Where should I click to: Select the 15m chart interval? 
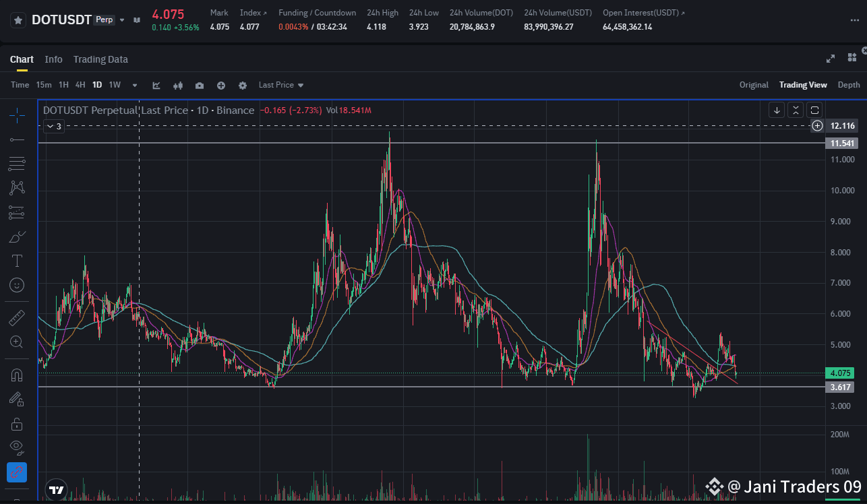coord(44,85)
